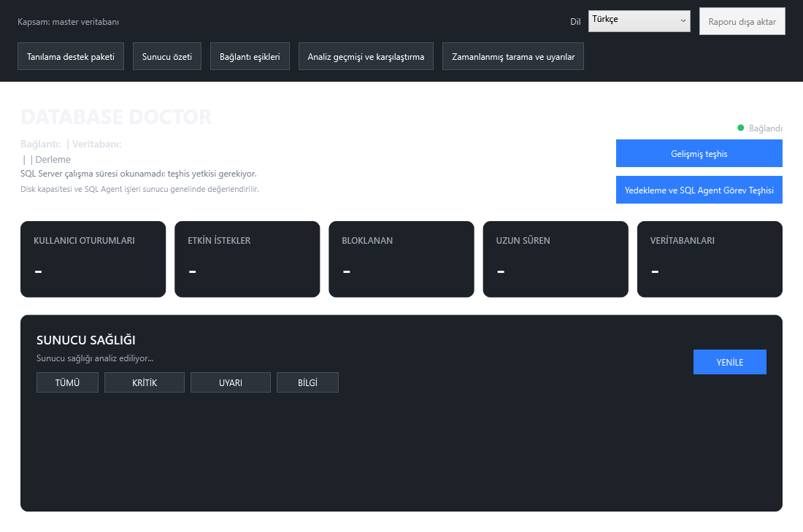Image resolution: width=803 pixels, height=532 pixels.
Task: Filter server health by KRİTİK
Action: tap(145, 382)
